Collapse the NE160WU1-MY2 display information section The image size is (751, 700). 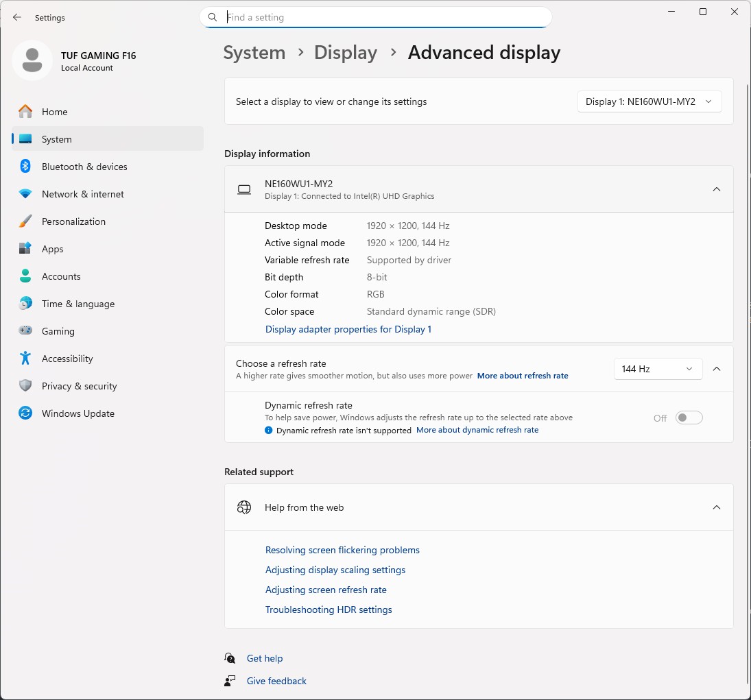(717, 189)
